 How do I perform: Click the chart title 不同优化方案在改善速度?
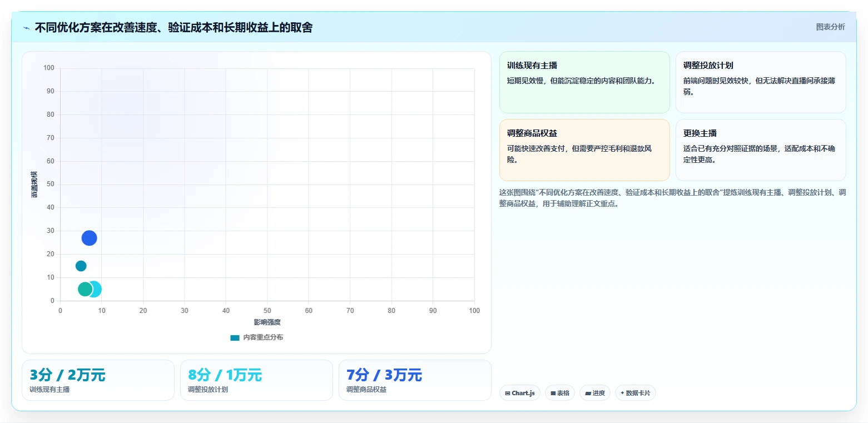tap(173, 27)
